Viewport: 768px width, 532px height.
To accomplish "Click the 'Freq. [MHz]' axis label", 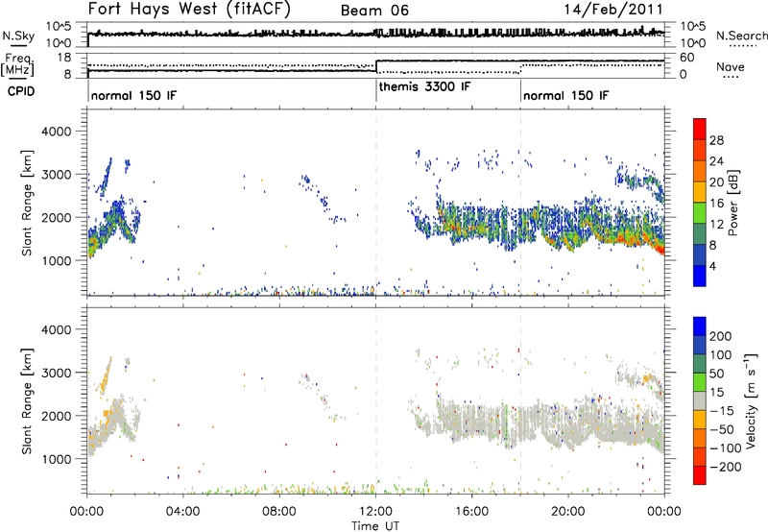I will (18, 65).
